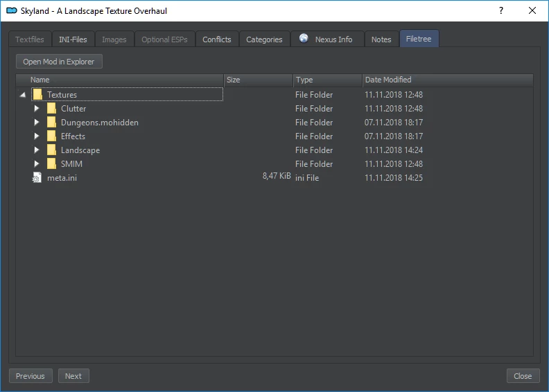Click the Dungeons.mohidden row date modified
The width and height of the screenshot is (549, 392).
394,123
